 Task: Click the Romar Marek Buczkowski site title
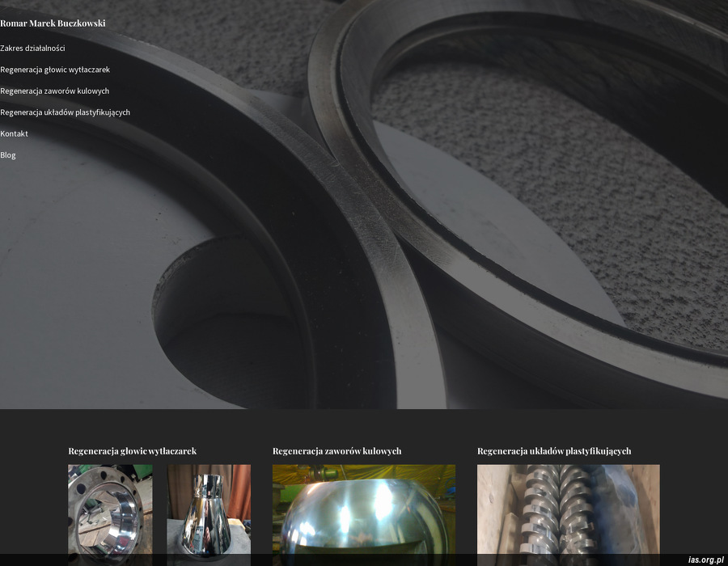point(53,23)
